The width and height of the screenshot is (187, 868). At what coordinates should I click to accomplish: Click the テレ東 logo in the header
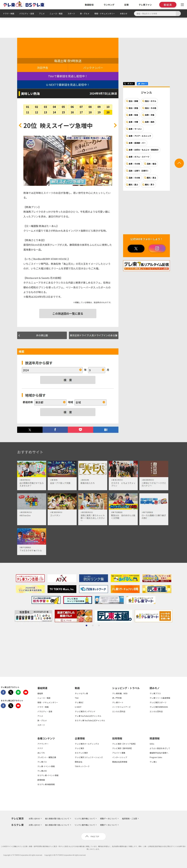tap(12, 4)
